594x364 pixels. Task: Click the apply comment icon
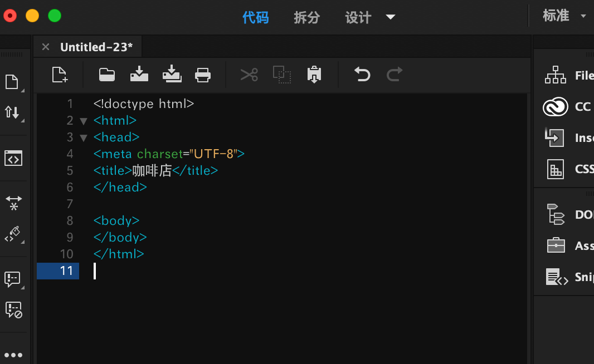click(12, 279)
